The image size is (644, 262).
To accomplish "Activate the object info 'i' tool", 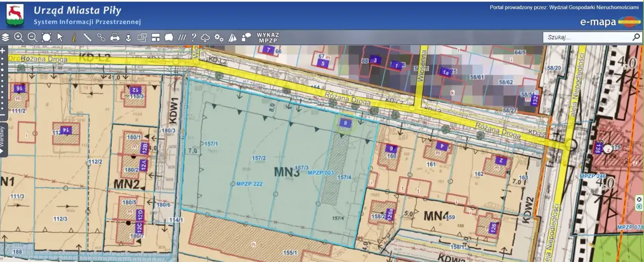I will [74, 37].
